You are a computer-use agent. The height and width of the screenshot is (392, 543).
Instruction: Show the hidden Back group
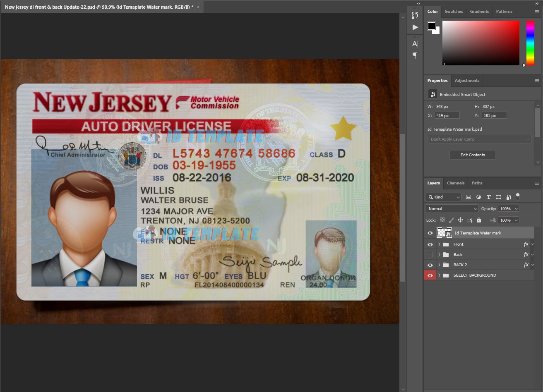[430, 255]
